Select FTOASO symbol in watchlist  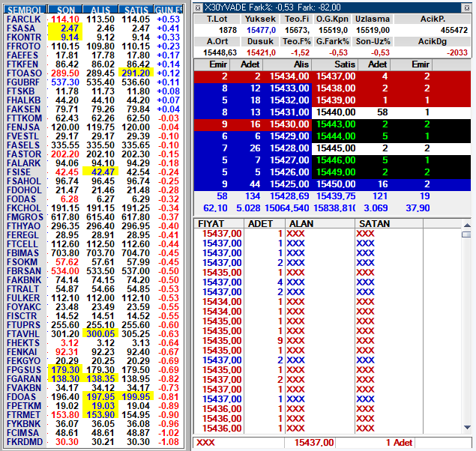pyautogui.click(x=24, y=73)
